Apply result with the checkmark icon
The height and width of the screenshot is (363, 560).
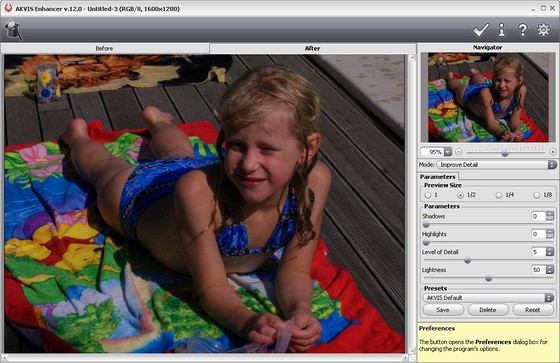point(481,30)
